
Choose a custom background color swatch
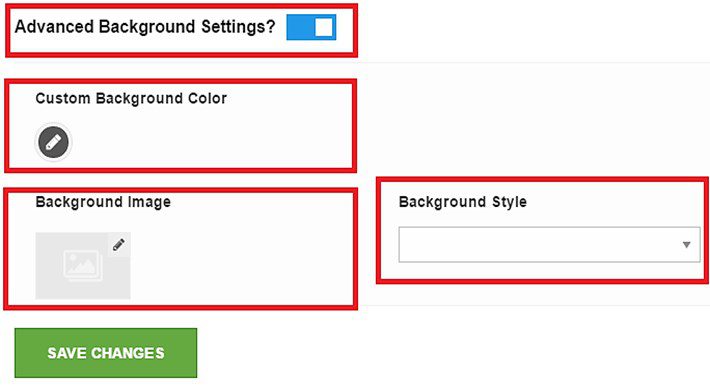(53, 142)
